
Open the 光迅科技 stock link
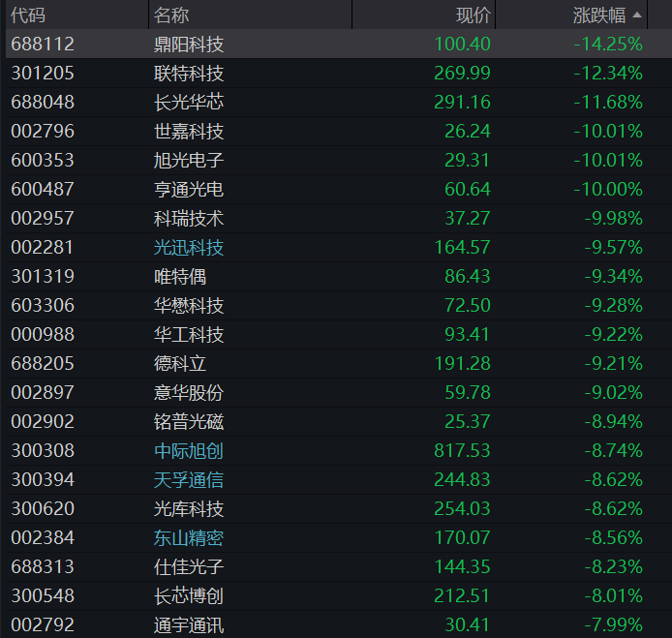coord(189,247)
